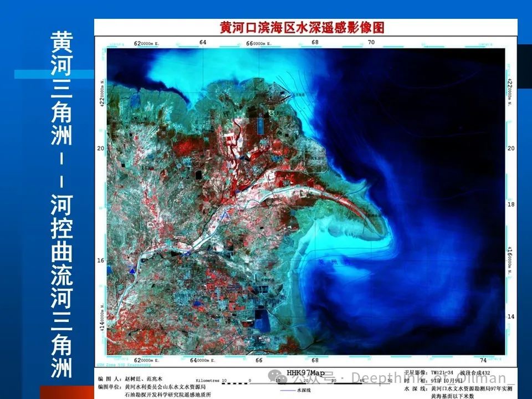Click the Yellow River delta satellite map image
Image resolution: width=532 pixels, height=399 pixels.
point(306,202)
